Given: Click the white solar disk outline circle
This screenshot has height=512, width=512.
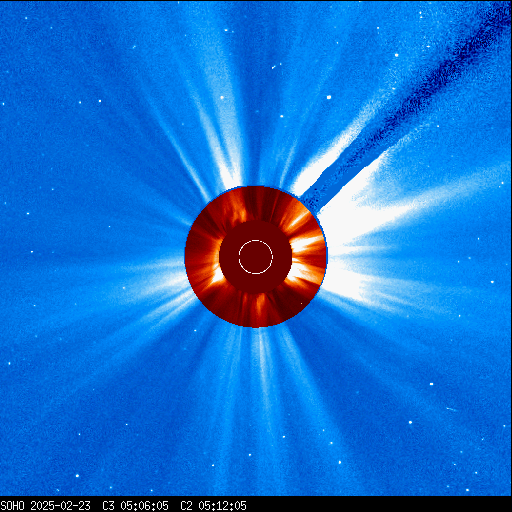Looking at the screenshot, I should pyautogui.click(x=256, y=257).
